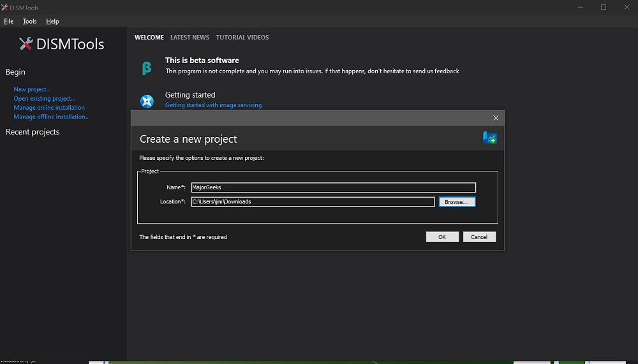This screenshot has width=638, height=364.
Task: Switch to the Latest News tab
Action: point(189,38)
